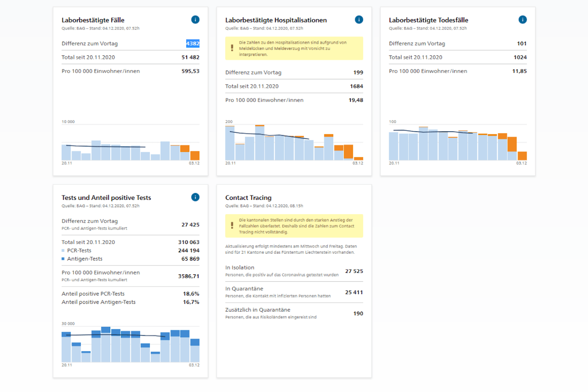Click positive PCR-Tests share 18,6%
Image resolution: width=588 pixels, height=392 pixels.
(191, 294)
